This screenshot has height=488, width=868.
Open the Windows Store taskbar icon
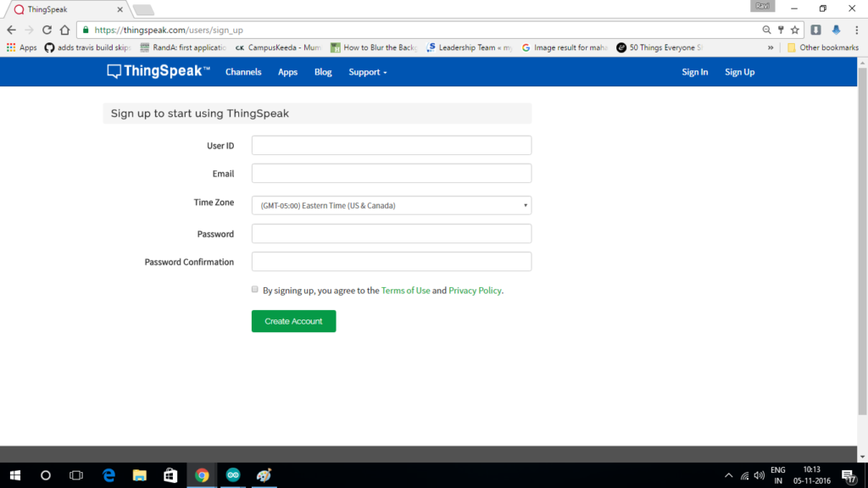(x=170, y=475)
